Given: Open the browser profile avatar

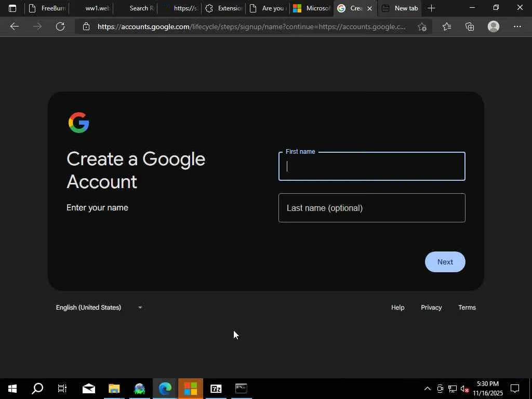Looking at the screenshot, I should coord(494,26).
